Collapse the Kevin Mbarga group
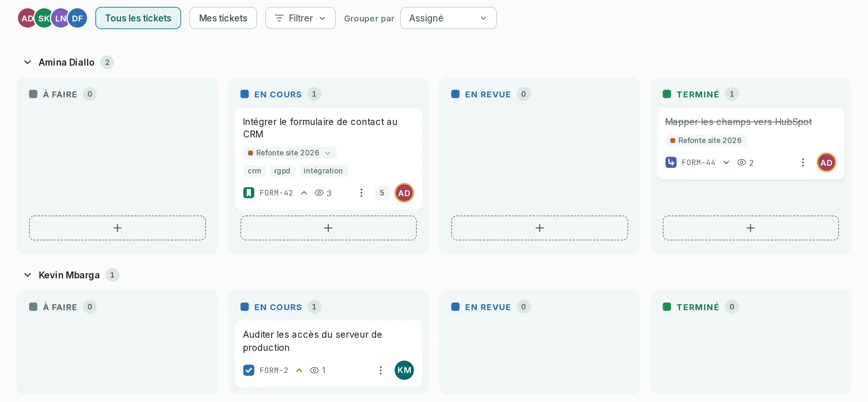This screenshot has width=868, height=402. [28, 275]
